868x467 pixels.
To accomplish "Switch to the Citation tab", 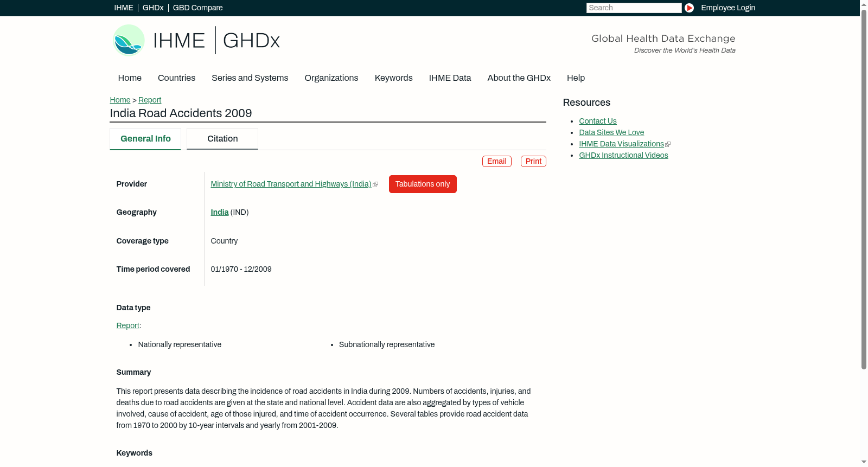I will point(222,139).
